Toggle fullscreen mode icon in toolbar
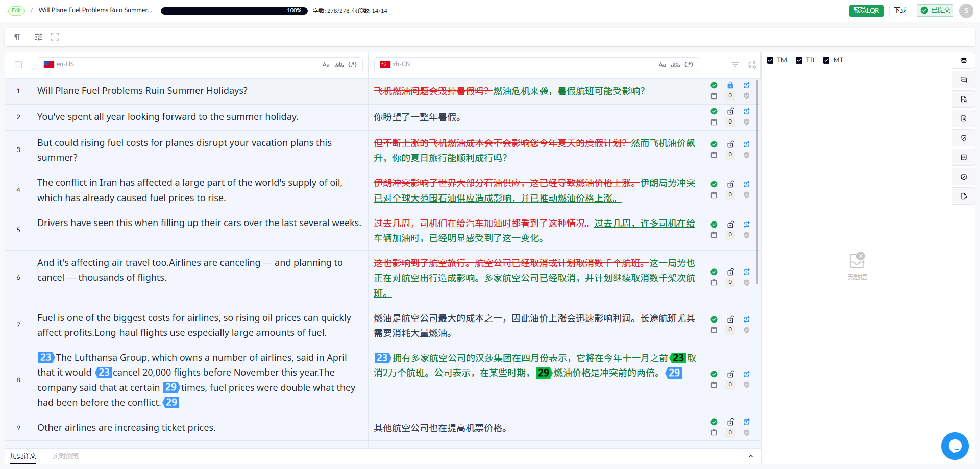This screenshot has width=980, height=469. 55,37
